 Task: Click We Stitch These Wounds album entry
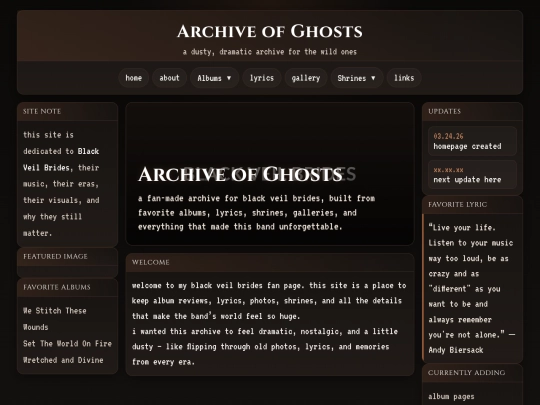pyautogui.click(x=55, y=319)
